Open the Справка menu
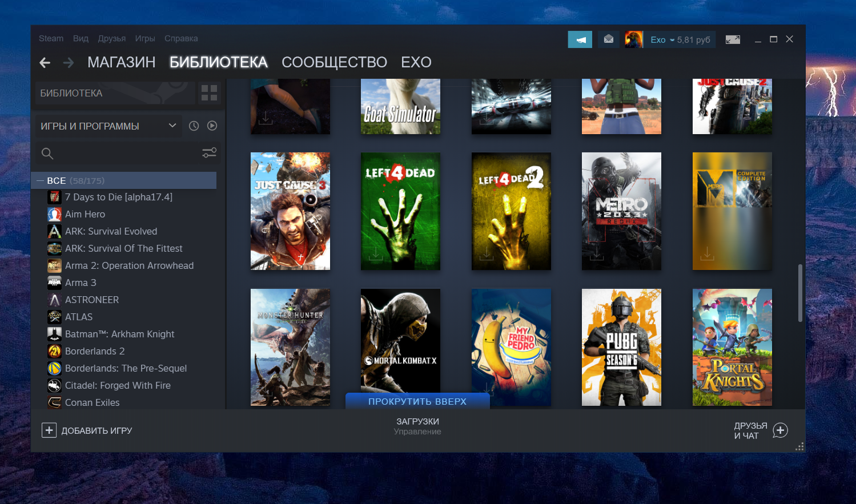856x504 pixels. (181, 39)
